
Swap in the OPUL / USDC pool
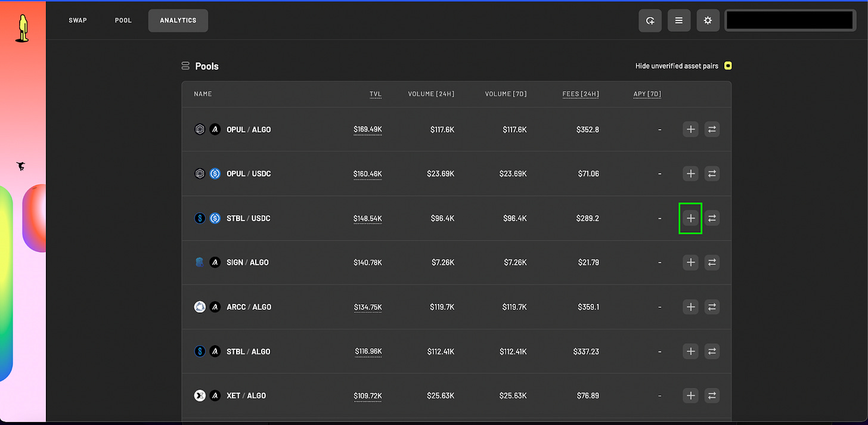pos(712,173)
